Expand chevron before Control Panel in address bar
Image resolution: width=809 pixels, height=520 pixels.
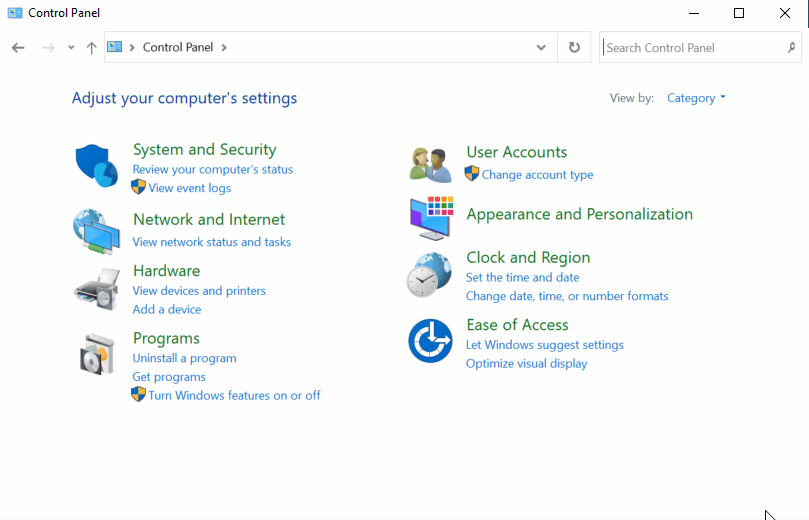click(132, 47)
